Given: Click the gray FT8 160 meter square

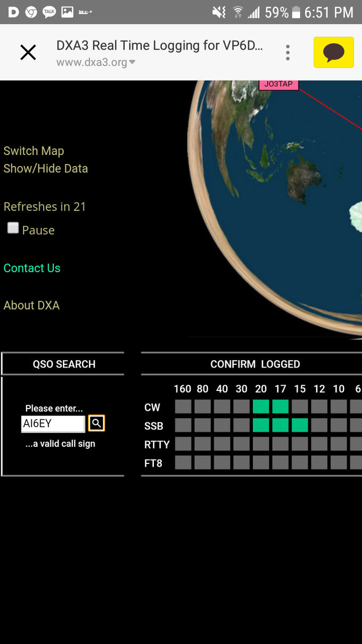Looking at the screenshot, I should tap(183, 462).
